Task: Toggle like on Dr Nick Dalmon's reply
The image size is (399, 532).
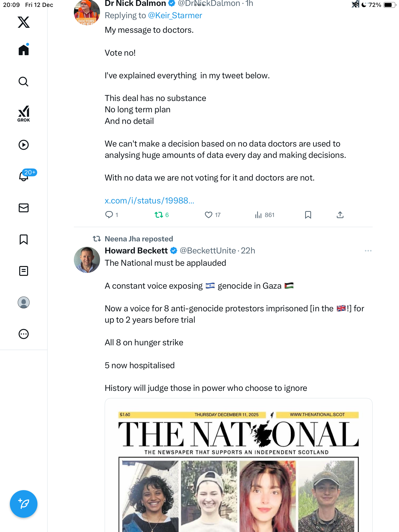Action: (209, 215)
